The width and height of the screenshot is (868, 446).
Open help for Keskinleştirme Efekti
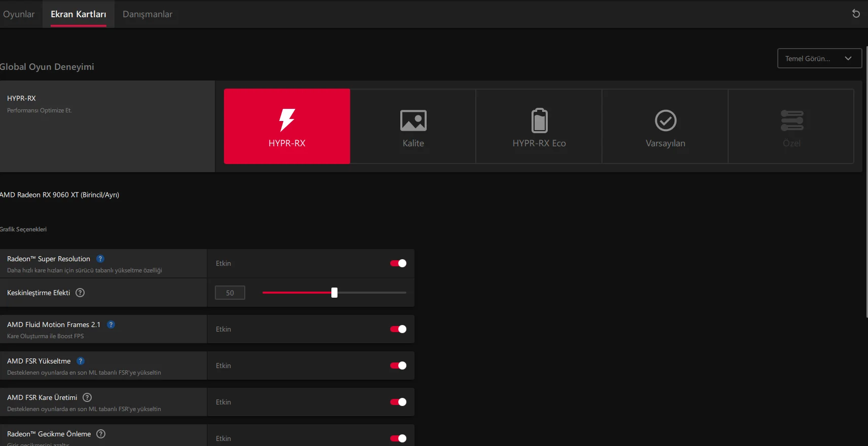[80, 293]
